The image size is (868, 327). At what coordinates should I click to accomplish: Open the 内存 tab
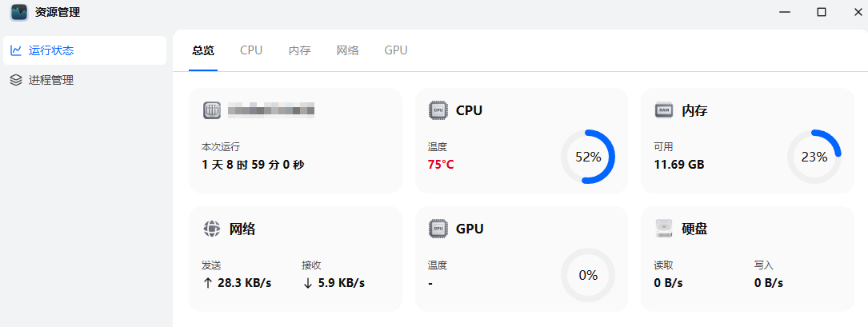pyautogui.click(x=299, y=50)
